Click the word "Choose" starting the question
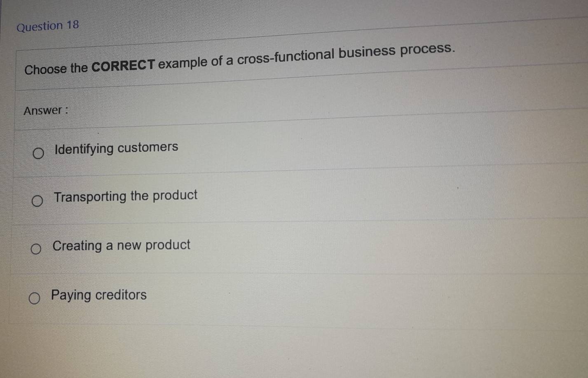The image size is (588, 378). point(45,69)
